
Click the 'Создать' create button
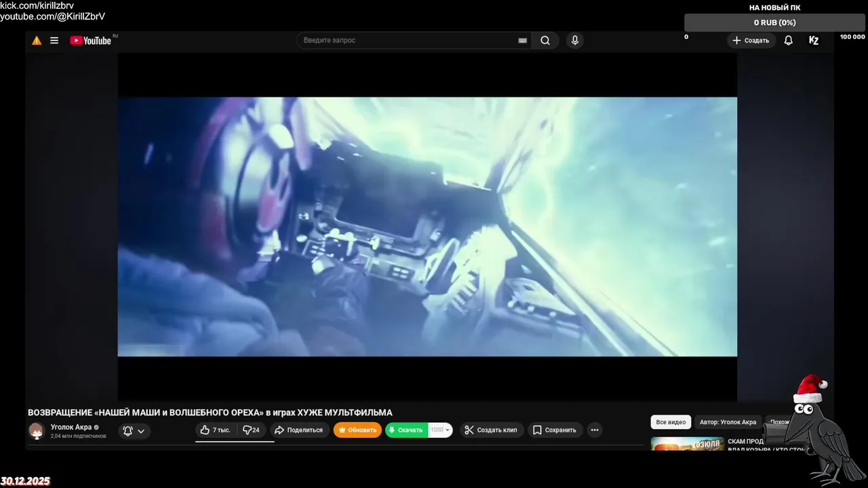pyautogui.click(x=751, y=41)
